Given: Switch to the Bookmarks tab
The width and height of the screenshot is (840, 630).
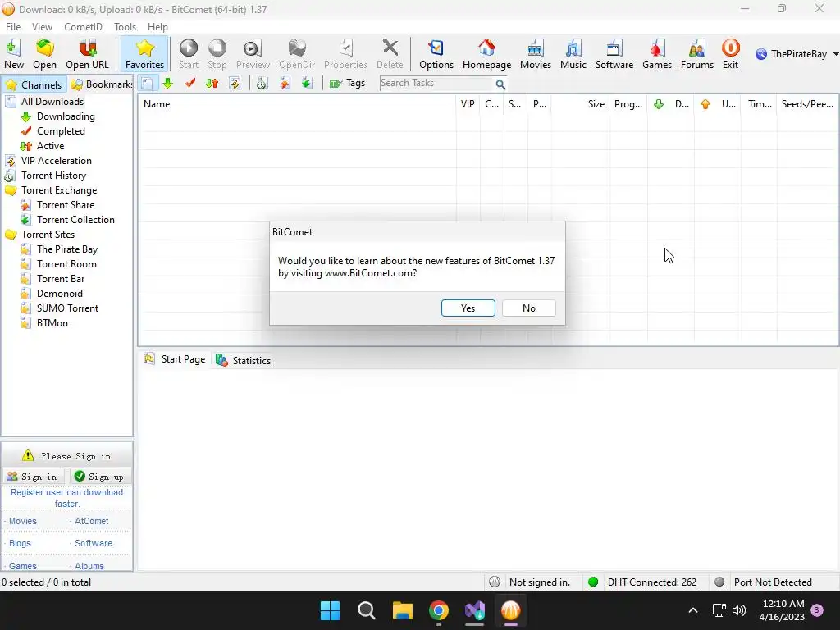Looking at the screenshot, I should point(101,84).
